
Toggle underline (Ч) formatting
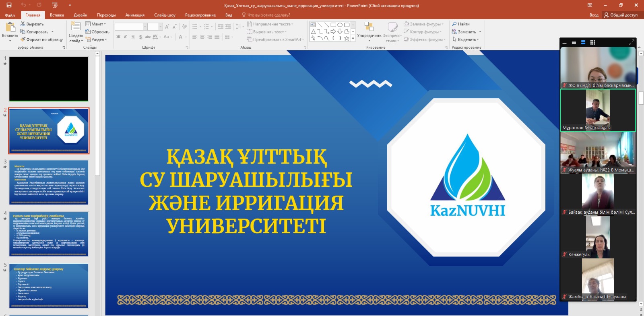[x=133, y=37]
